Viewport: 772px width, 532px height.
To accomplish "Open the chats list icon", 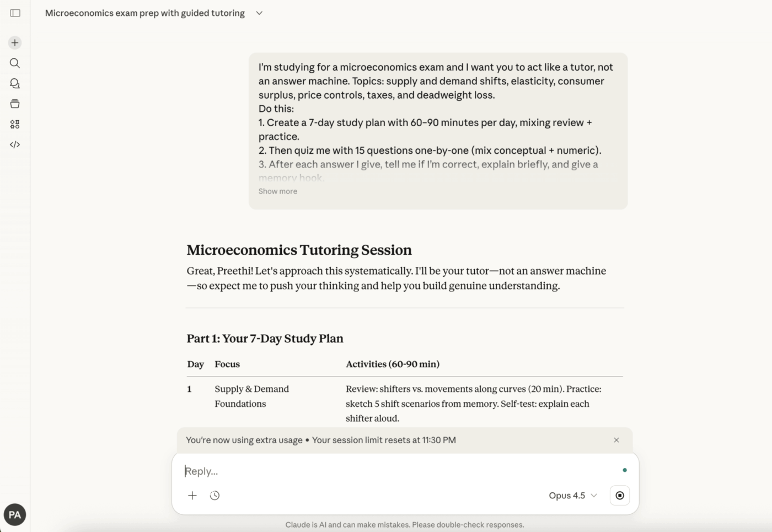I will click(x=15, y=83).
